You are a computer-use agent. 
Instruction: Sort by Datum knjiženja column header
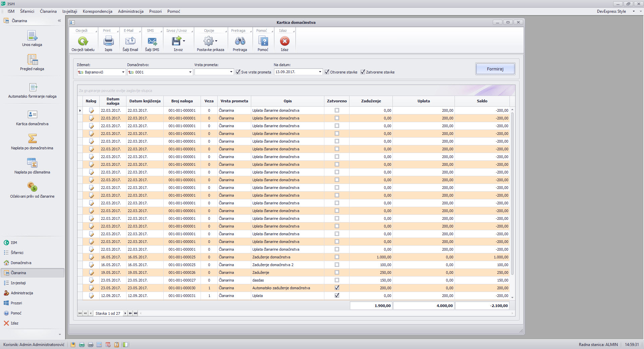[145, 101]
